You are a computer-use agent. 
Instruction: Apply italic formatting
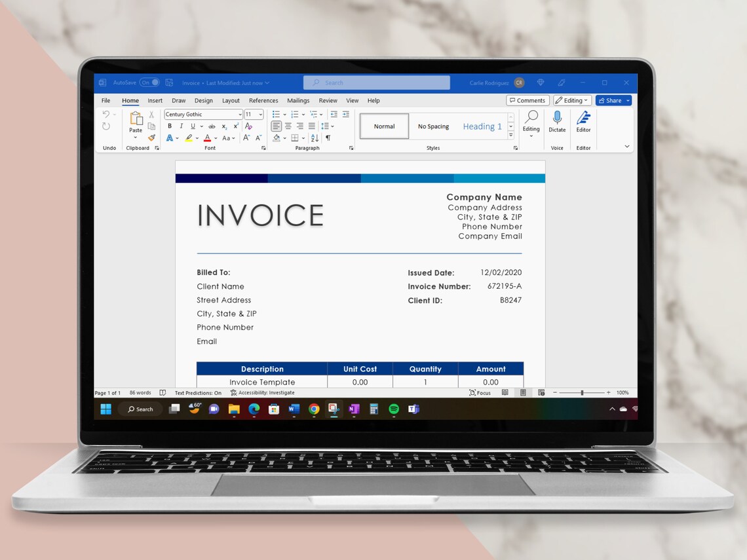tap(181, 125)
